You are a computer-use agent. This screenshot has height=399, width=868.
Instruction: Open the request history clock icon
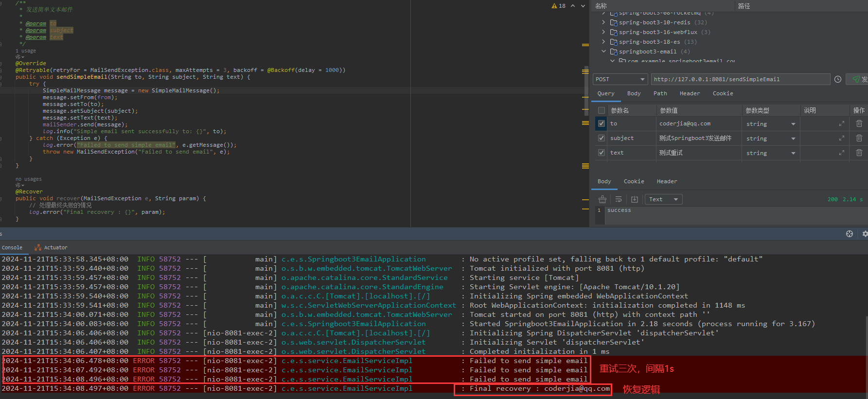838,79
